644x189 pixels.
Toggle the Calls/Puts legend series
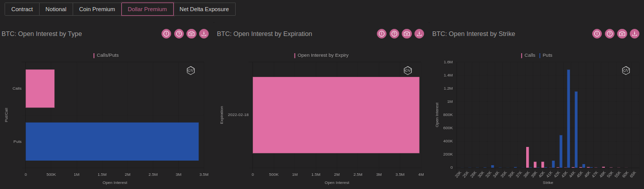[106, 55]
